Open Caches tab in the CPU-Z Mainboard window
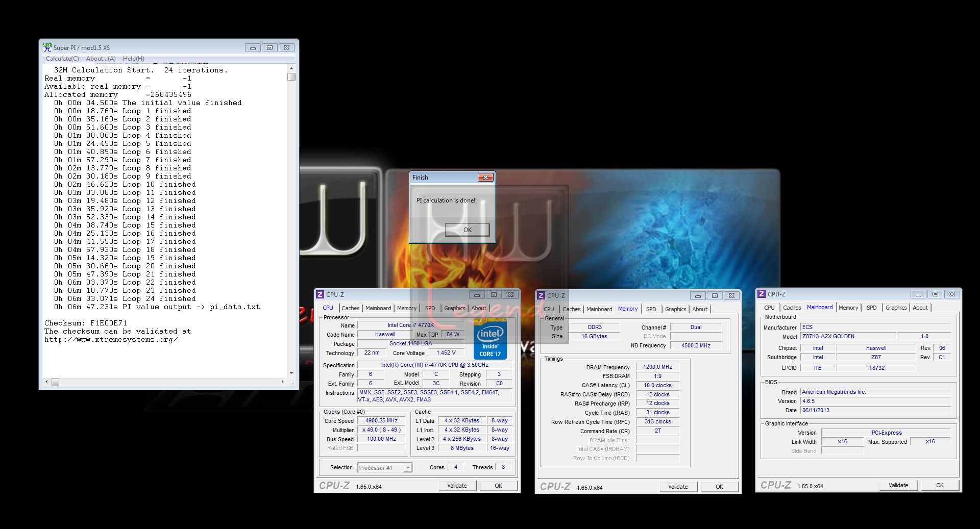980x529 pixels. pyautogui.click(x=792, y=308)
